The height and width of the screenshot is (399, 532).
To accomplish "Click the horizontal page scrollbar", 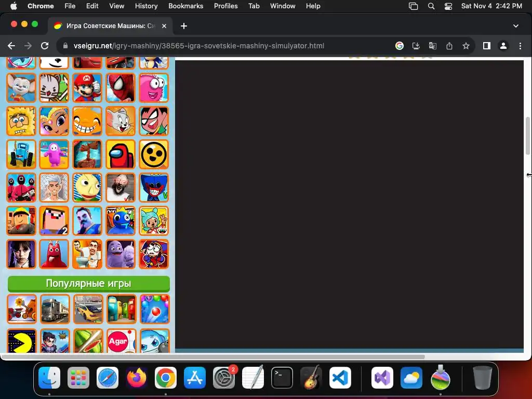I will [212, 357].
